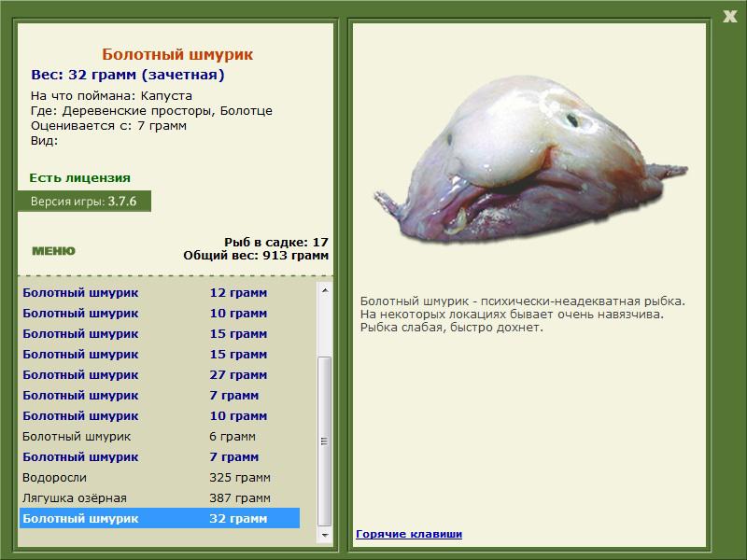
Task: Select the Водоросли 325 грамм row
Action: [x=160, y=477]
